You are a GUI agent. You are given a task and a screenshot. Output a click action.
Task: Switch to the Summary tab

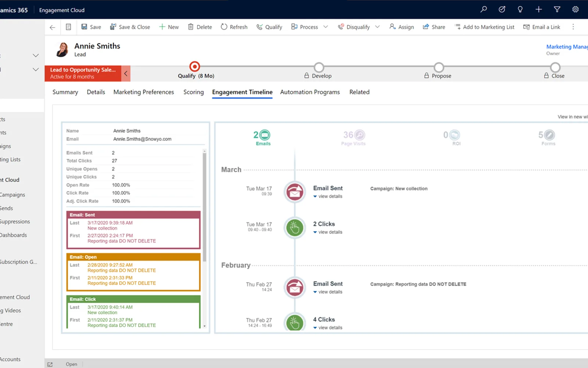[x=65, y=92]
